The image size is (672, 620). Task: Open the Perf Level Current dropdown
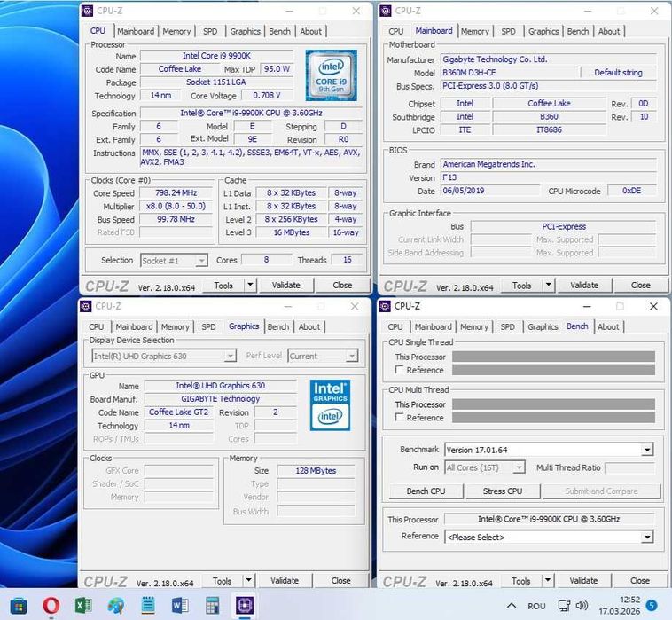pyautogui.click(x=323, y=356)
